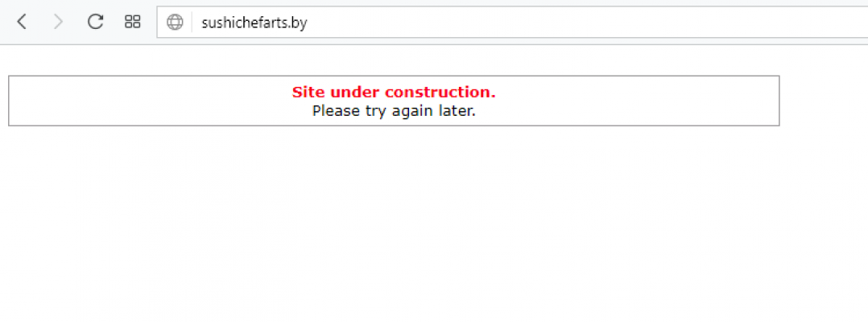Focus the address bar showing sushichefarts.by
This screenshot has width=868, height=322.
(512, 22)
